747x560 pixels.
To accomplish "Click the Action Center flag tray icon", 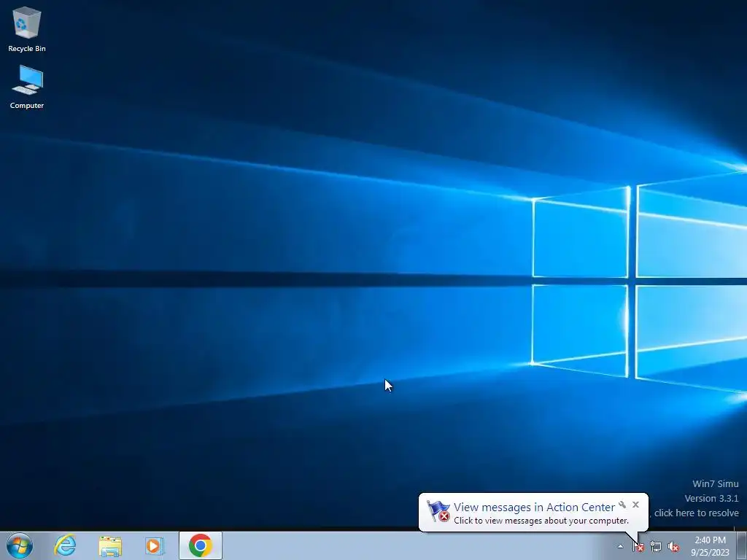I will [x=638, y=547].
